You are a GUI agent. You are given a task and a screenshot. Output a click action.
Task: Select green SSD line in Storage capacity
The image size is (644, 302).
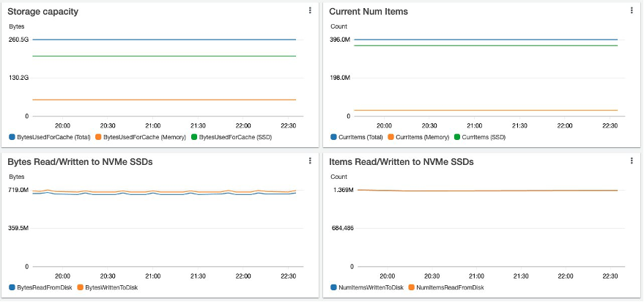click(x=164, y=56)
